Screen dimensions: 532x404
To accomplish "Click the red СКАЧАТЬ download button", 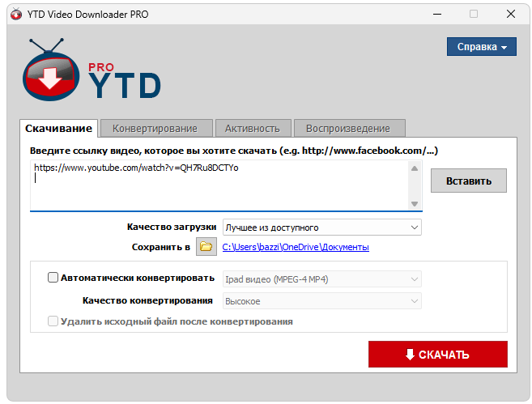I will 438,354.
